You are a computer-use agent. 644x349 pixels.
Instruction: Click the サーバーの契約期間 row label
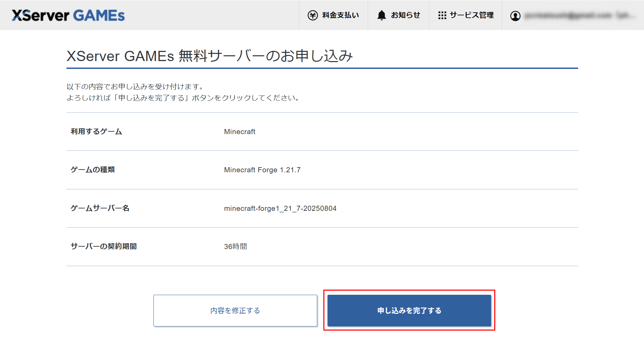[x=104, y=246]
